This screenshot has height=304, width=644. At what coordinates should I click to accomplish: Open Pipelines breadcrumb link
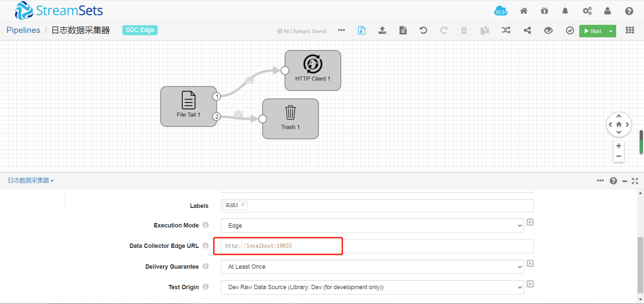23,30
